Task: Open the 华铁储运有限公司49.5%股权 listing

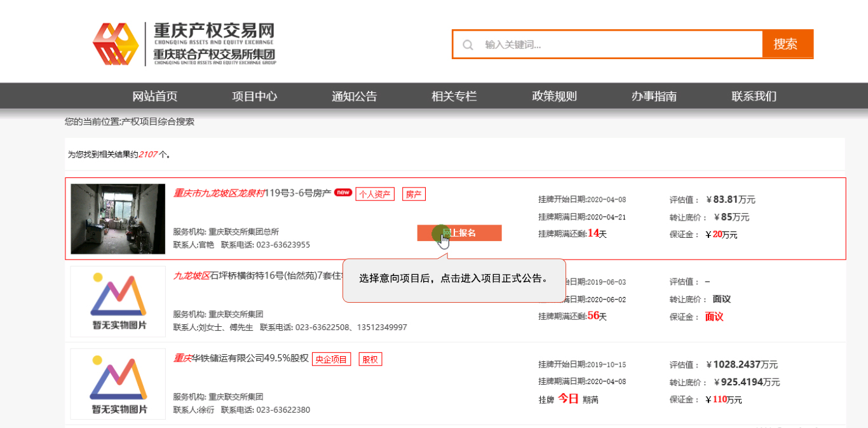Action: [x=241, y=359]
